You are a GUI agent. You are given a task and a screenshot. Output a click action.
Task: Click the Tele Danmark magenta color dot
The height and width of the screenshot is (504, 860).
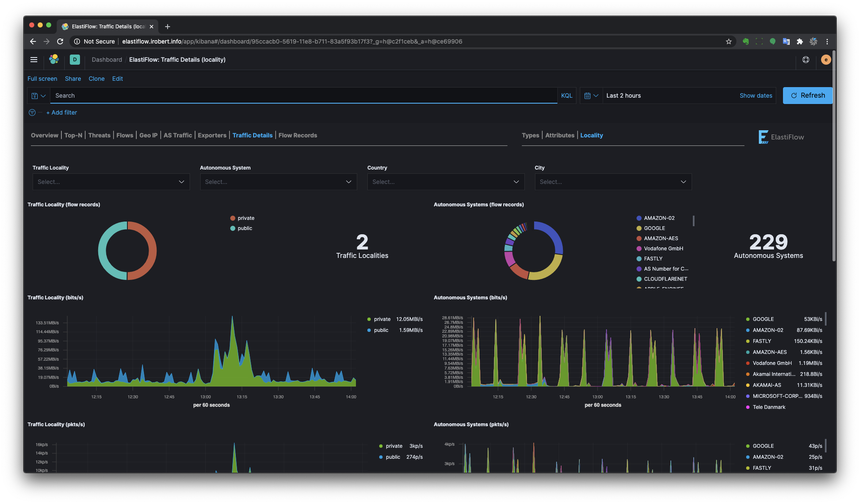(748, 407)
